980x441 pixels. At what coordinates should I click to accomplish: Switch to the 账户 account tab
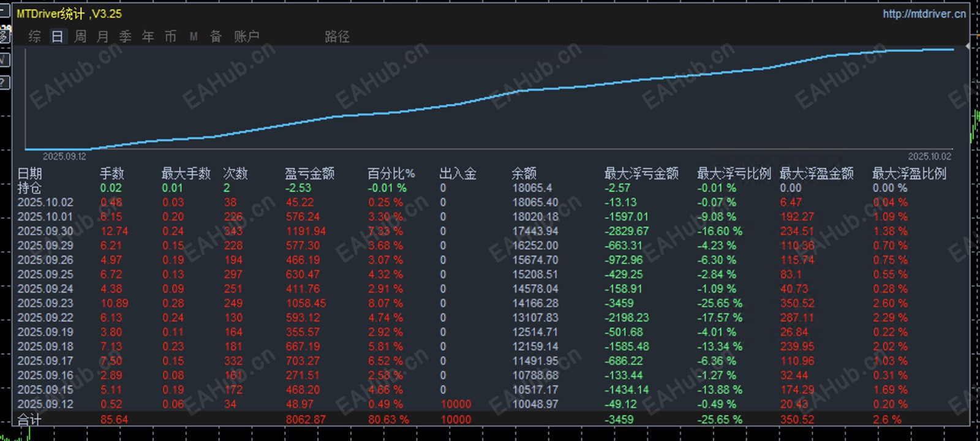tap(247, 36)
